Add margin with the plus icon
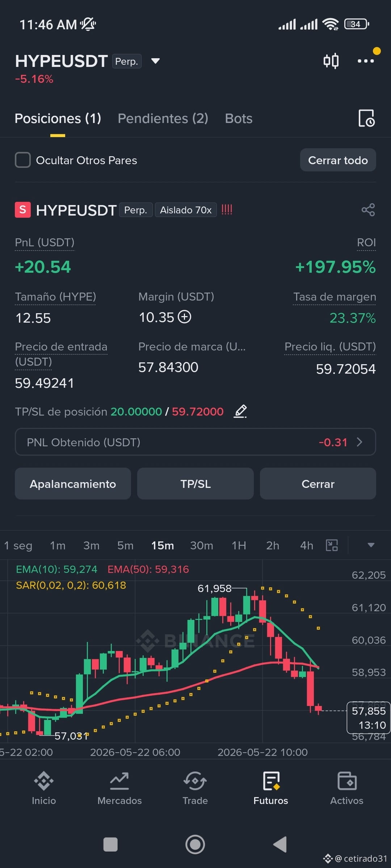Viewport: 391px width, 868px height. [x=185, y=317]
